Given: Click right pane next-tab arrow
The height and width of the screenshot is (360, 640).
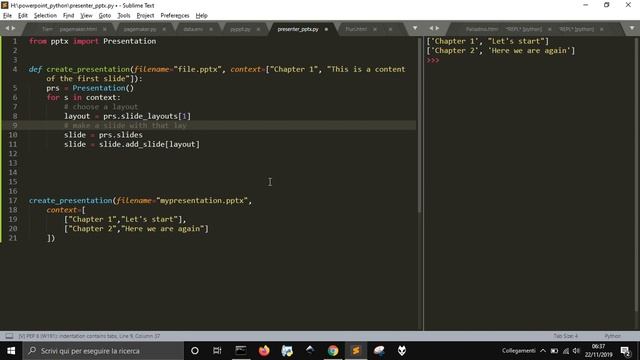Looking at the screenshot, I should 438,28.
